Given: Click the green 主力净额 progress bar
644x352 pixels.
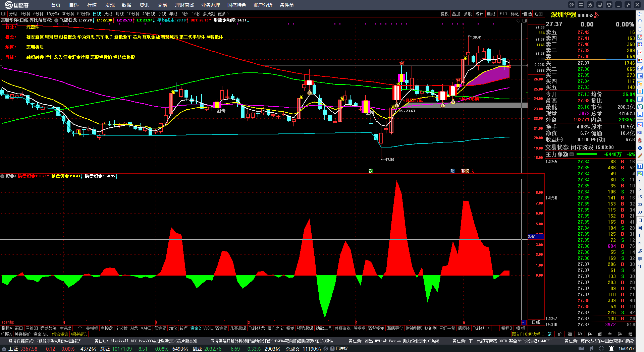Looking at the screenshot, I should [587, 154].
